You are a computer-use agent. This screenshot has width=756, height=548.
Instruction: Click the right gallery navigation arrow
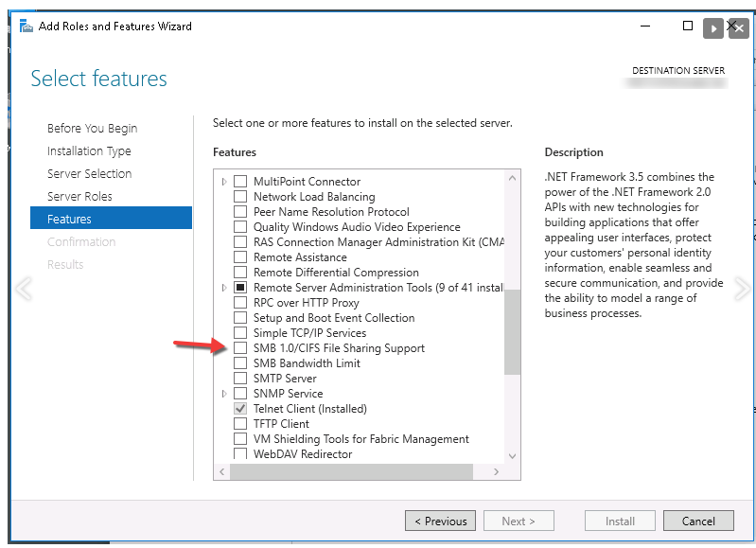(x=743, y=289)
